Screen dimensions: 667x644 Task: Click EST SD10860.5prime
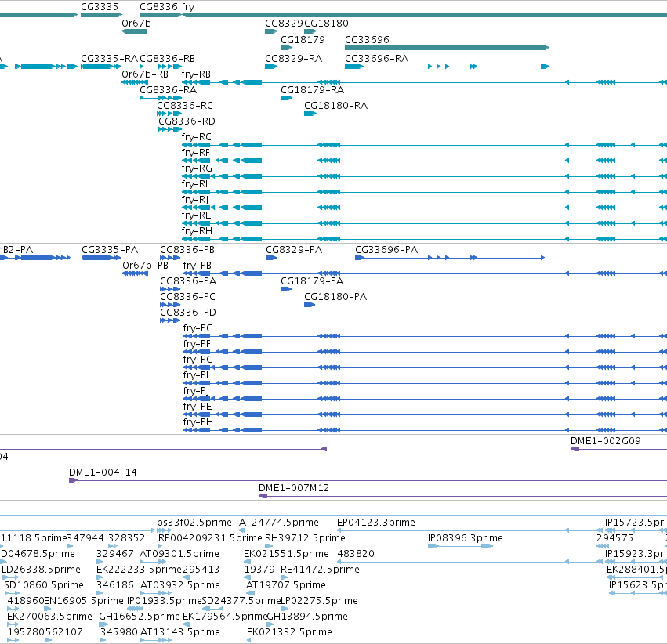tap(44, 585)
